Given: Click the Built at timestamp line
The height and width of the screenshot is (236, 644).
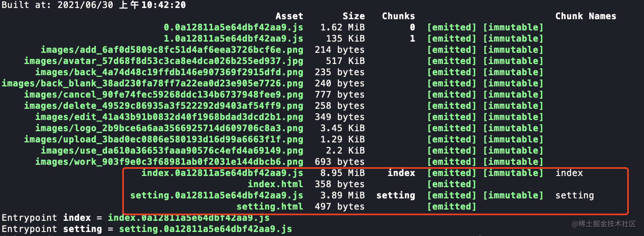Looking at the screenshot, I should 93,5.
